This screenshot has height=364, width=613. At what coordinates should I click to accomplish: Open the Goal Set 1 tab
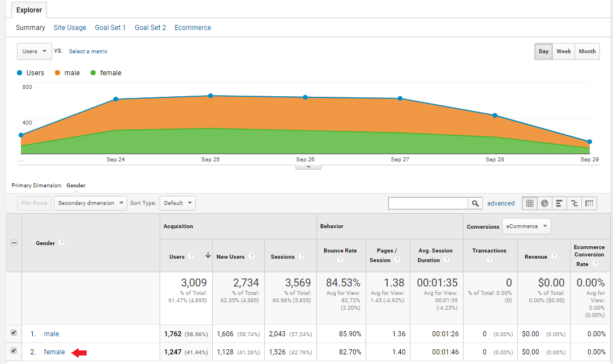click(x=110, y=27)
